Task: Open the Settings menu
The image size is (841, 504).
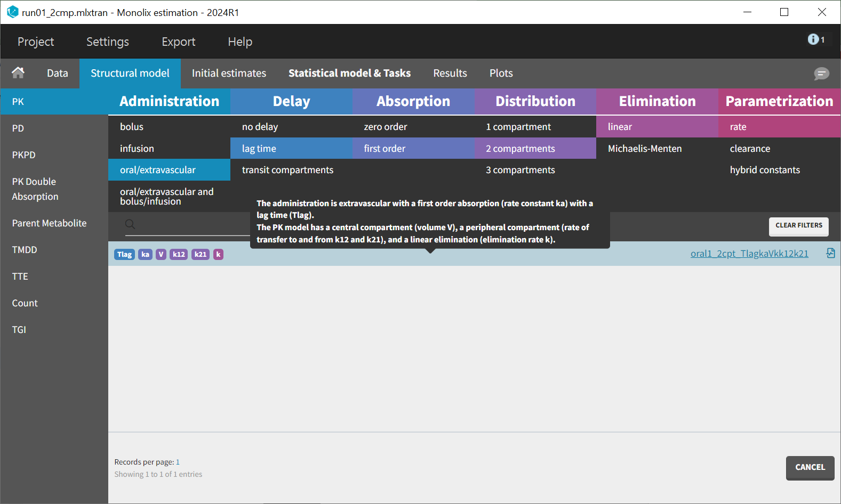Action: click(x=108, y=42)
